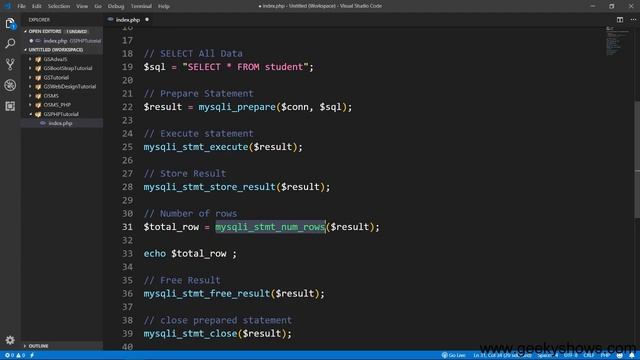The height and width of the screenshot is (360, 640).
Task: Click index.php file icon in tree
Action: pos(43,123)
